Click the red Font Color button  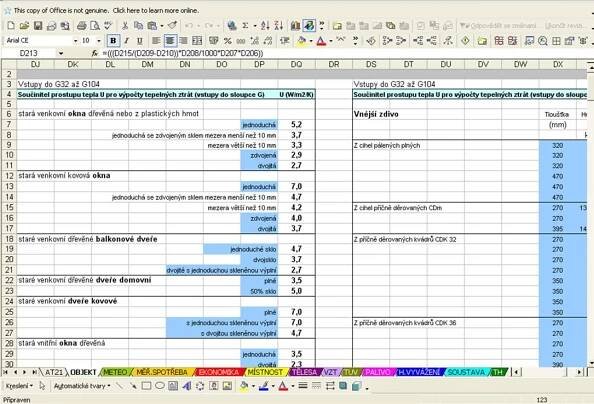pos(321,41)
